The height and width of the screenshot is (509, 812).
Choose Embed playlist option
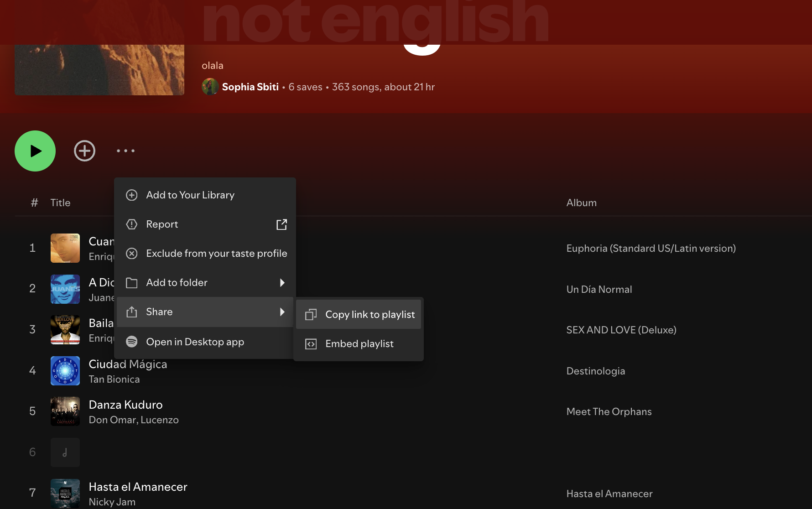pyautogui.click(x=359, y=344)
